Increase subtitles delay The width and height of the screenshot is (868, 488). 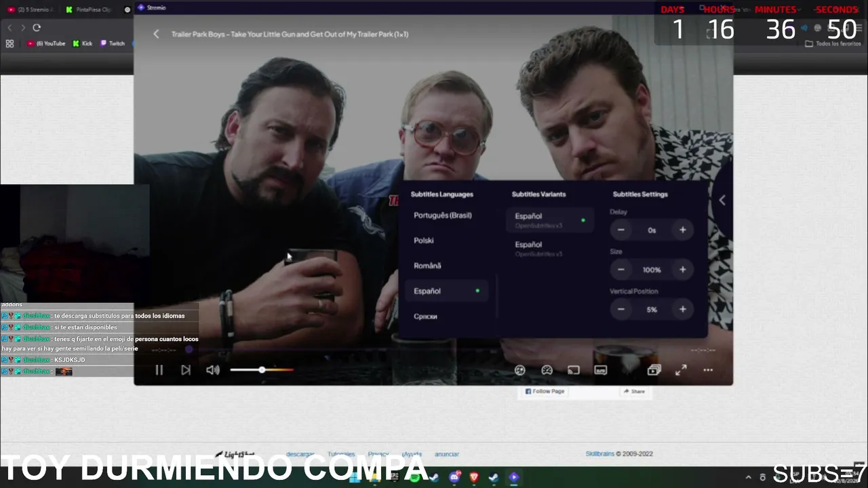tap(683, 230)
